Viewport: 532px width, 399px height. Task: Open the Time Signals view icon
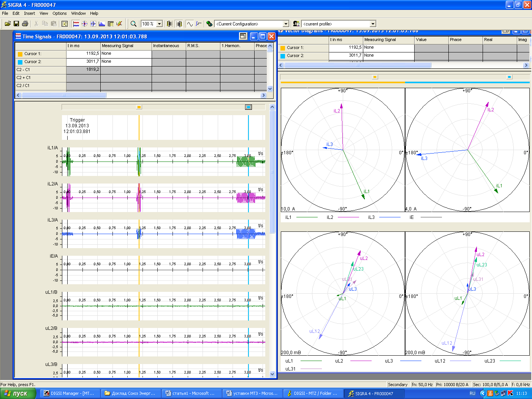click(x=76, y=24)
